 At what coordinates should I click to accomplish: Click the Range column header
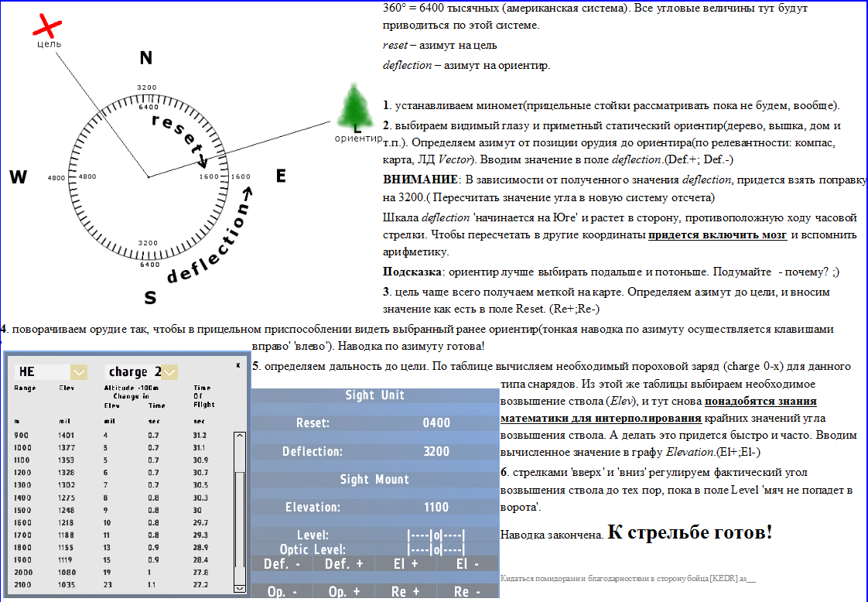pos(25,388)
